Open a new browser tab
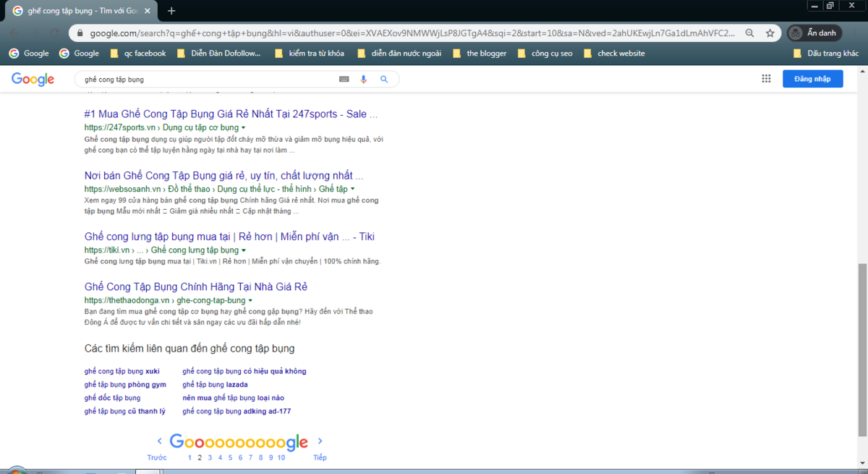The image size is (868, 474). click(x=171, y=11)
